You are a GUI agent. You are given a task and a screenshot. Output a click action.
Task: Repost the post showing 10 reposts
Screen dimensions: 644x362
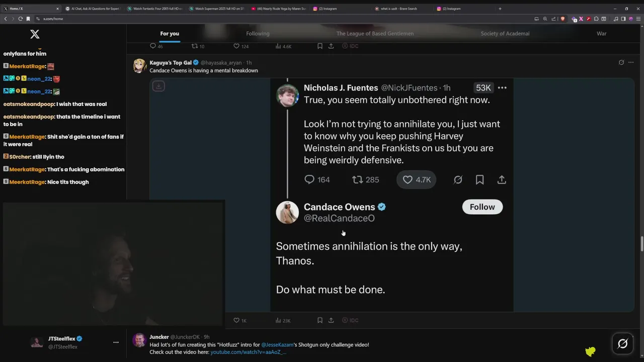198,46
